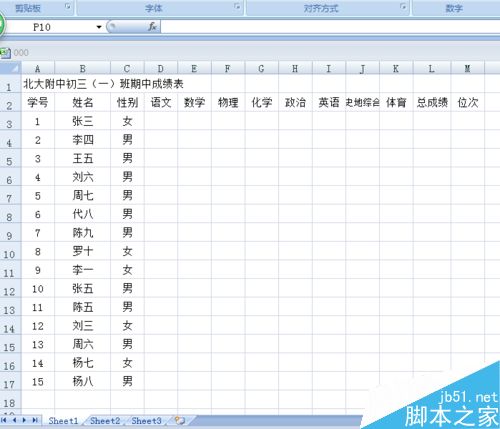
Task: Click the cell containing 刘三
Action: coord(82,325)
